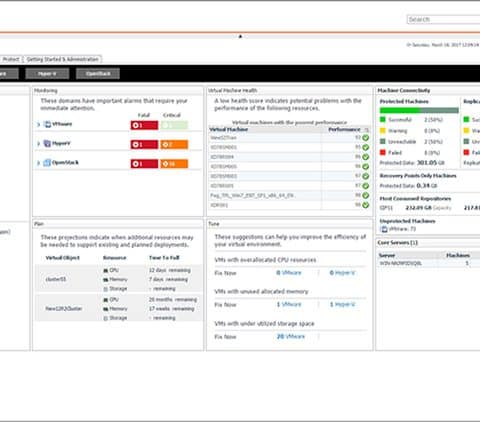Click the Storage icon in the cluster55 row
Screen dimensions: 480x422
(106, 289)
